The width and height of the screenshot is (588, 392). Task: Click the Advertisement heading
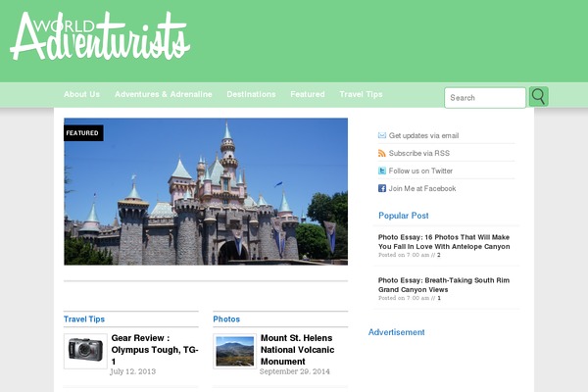point(396,332)
